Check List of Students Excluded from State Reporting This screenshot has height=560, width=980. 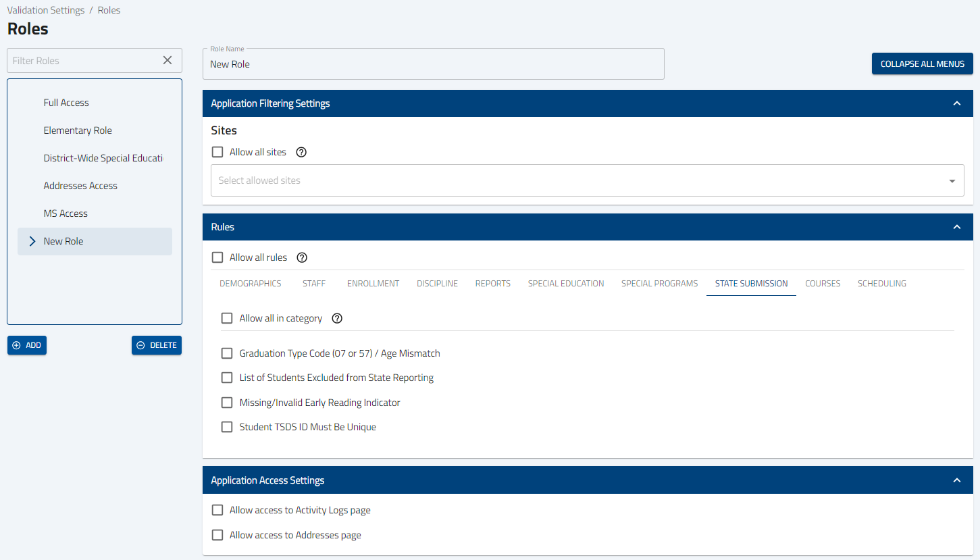[x=227, y=378]
